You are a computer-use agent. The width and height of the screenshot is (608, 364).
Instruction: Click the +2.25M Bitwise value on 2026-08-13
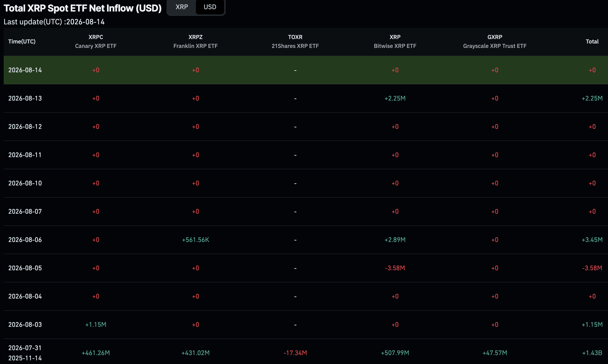pyautogui.click(x=395, y=98)
